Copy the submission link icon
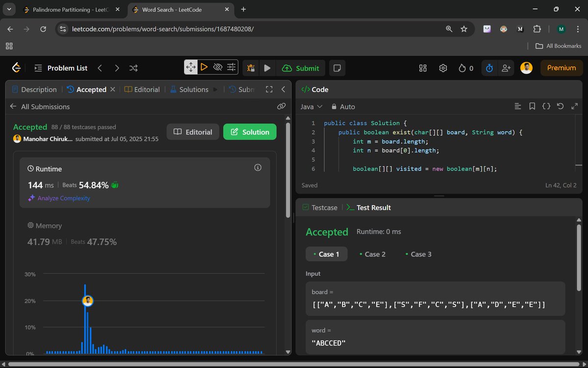Screen dimensions: 588x368 click(281, 106)
